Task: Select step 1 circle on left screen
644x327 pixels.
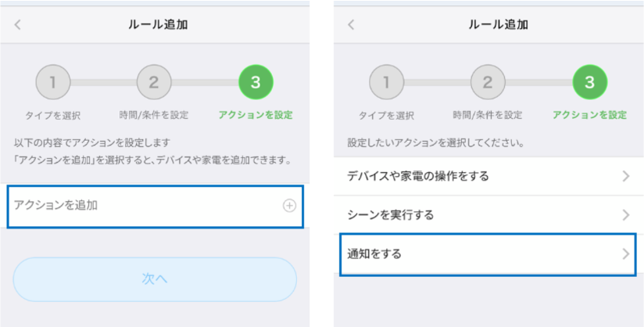Action: tap(54, 81)
